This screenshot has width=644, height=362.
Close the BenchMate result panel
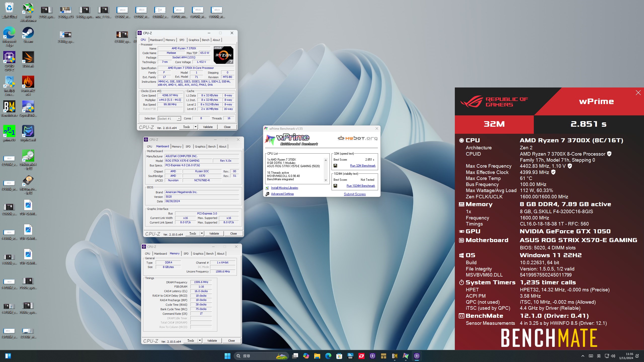point(638,93)
